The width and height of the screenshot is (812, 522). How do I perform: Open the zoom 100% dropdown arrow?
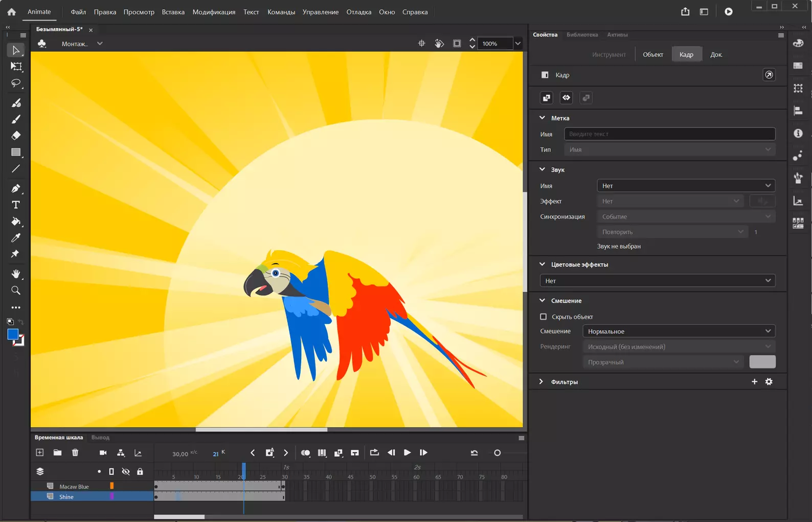517,43
